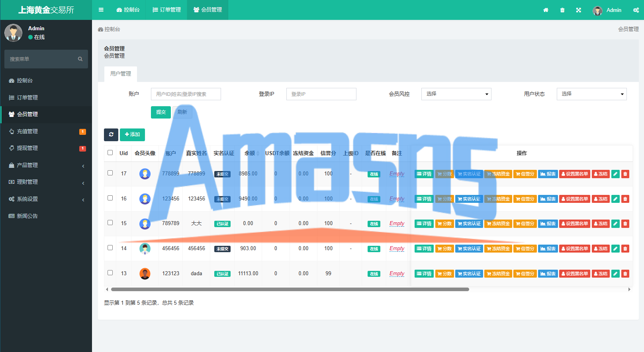
Task: Open the 用户状态 select dropdown
Action: point(592,94)
